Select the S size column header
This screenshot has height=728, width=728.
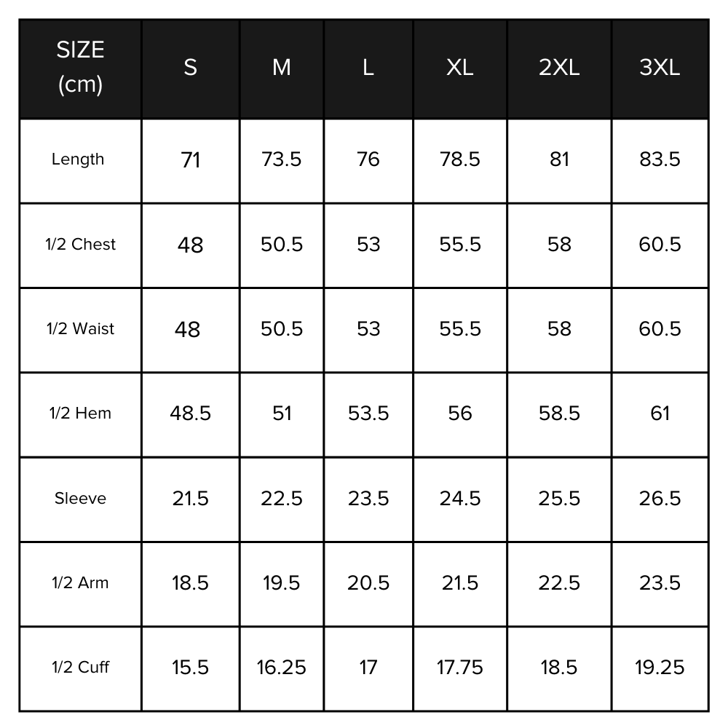click(190, 68)
